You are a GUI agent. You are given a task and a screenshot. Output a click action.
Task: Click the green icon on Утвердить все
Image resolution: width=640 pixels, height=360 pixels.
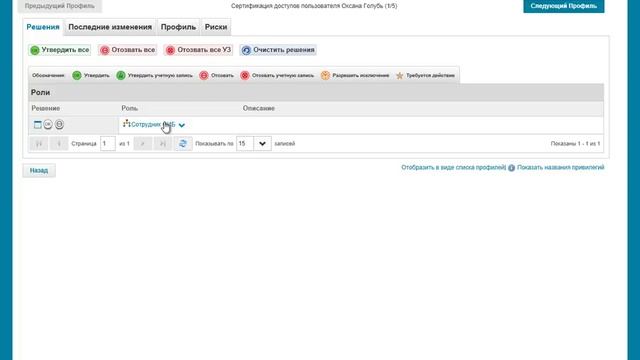(35, 50)
